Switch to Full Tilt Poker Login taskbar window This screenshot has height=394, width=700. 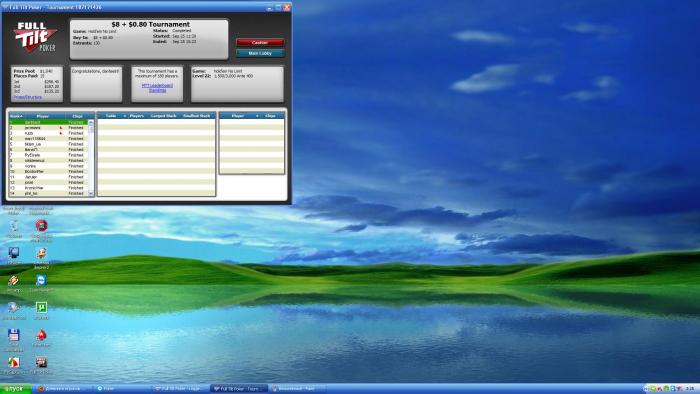[x=180, y=389]
